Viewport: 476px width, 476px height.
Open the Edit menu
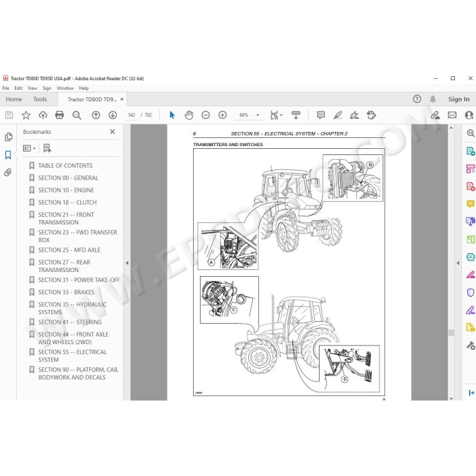point(18,88)
